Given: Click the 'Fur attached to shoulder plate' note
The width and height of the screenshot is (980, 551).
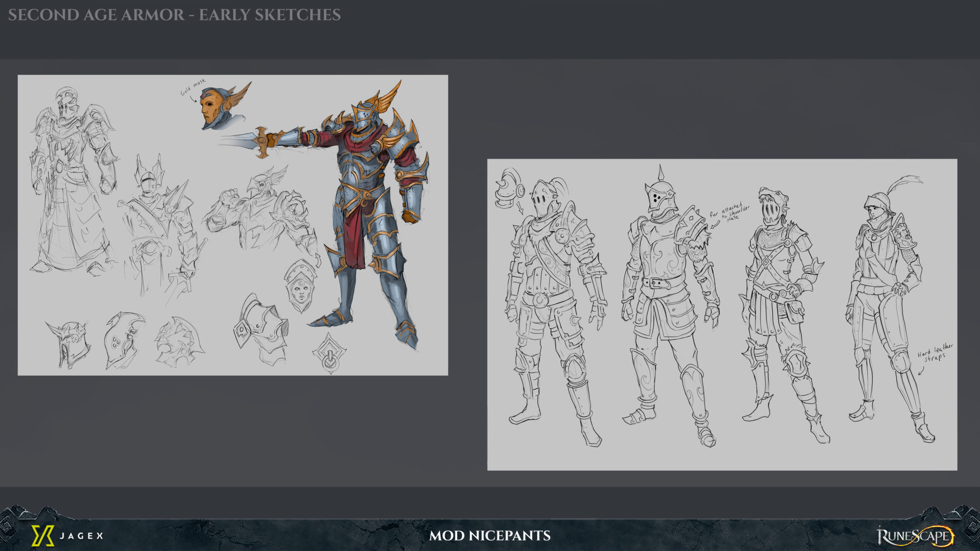Looking at the screenshot, I should click(730, 212).
